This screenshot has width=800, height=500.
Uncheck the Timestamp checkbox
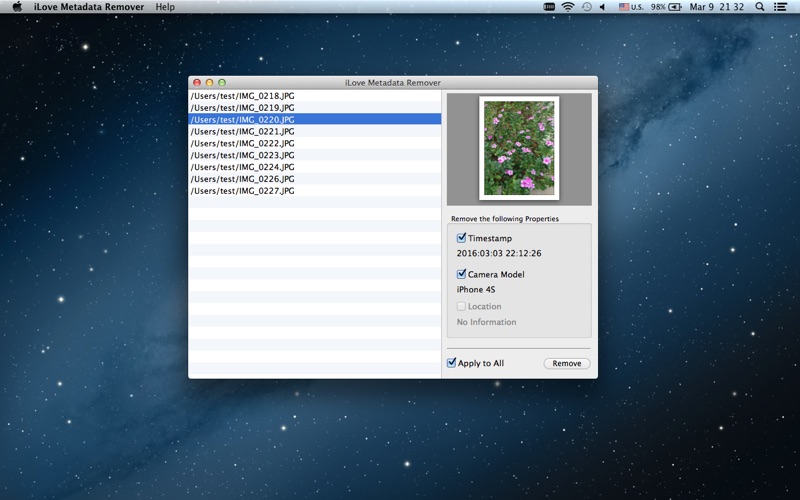(461, 238)
